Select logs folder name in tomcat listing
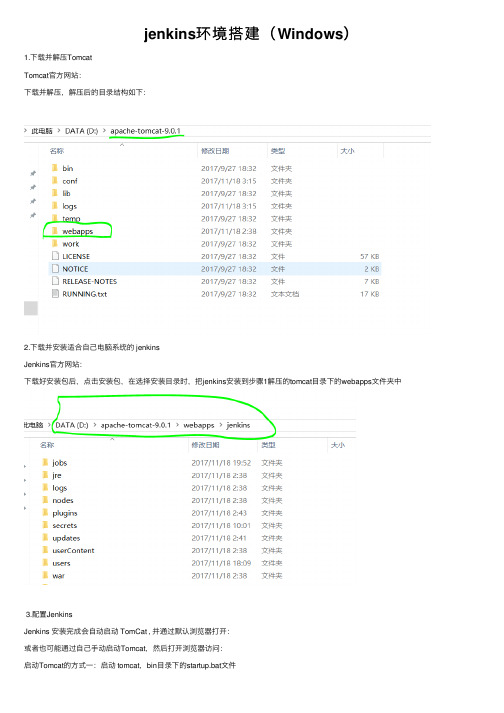The width and height of the screenshot is (504, 713). 70,206
